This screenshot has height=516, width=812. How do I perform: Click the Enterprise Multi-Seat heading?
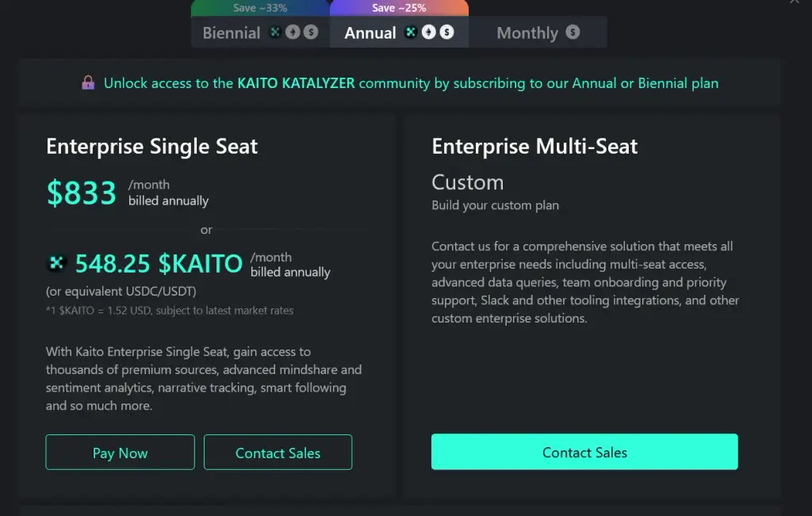click(x=534, y=147)
